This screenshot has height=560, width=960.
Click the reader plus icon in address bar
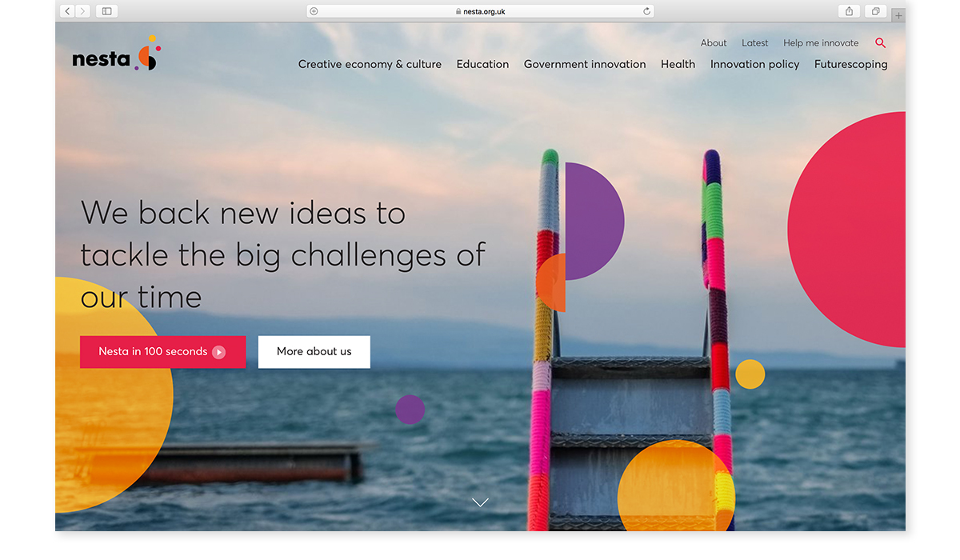click(x=314, y=11)
